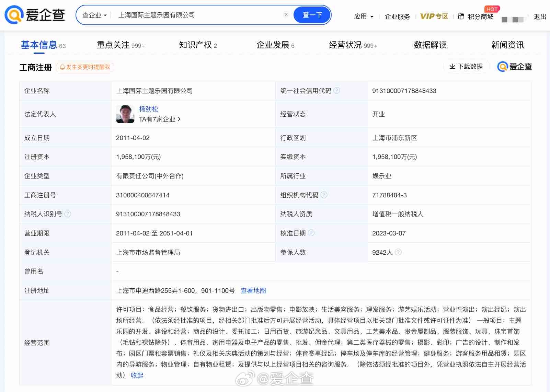Click help icon next to 核准日期
Image resolution: width=550 pixels, height=392 pixels.
[311, 233]
